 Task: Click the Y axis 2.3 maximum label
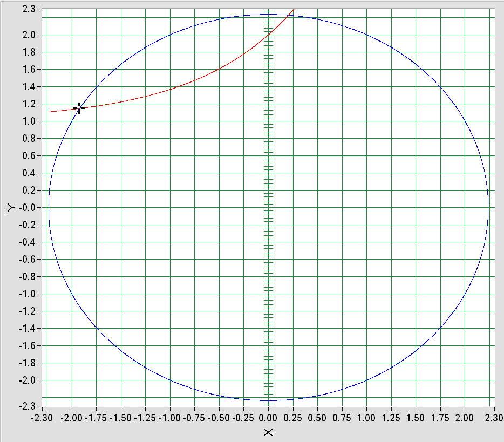(29, 9)
